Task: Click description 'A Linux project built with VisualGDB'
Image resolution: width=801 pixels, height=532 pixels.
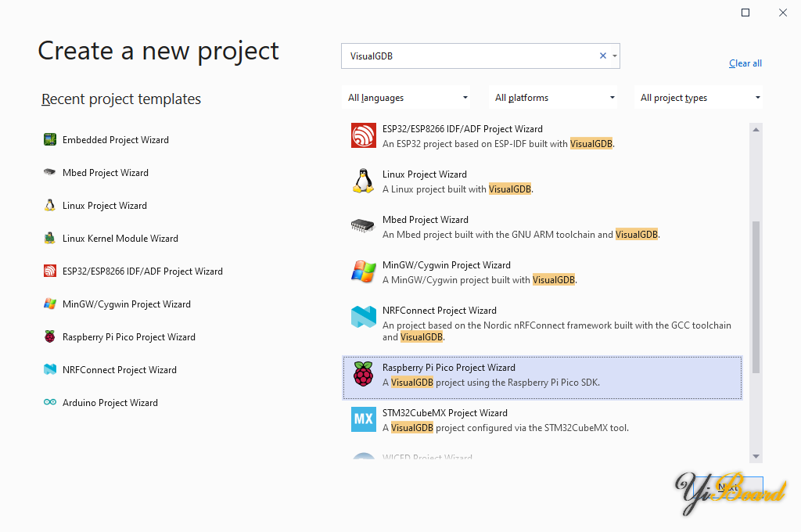Action: pos(458,189)
